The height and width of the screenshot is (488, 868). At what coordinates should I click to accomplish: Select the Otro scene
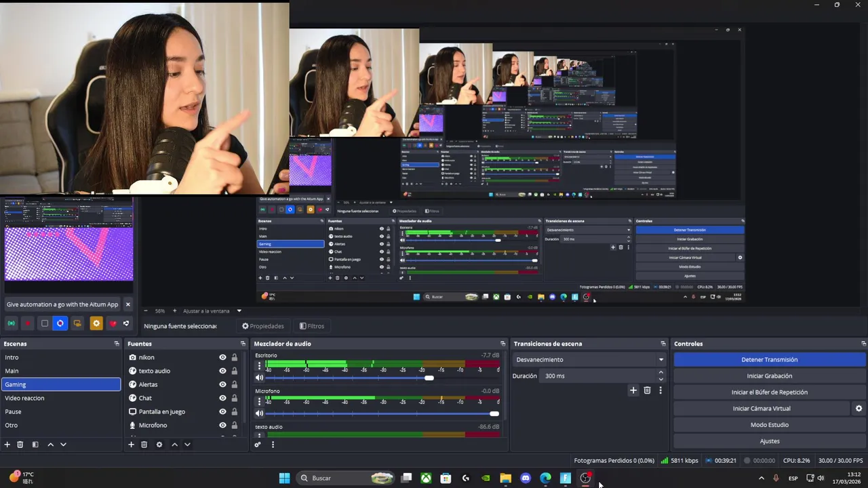[61, 425]
